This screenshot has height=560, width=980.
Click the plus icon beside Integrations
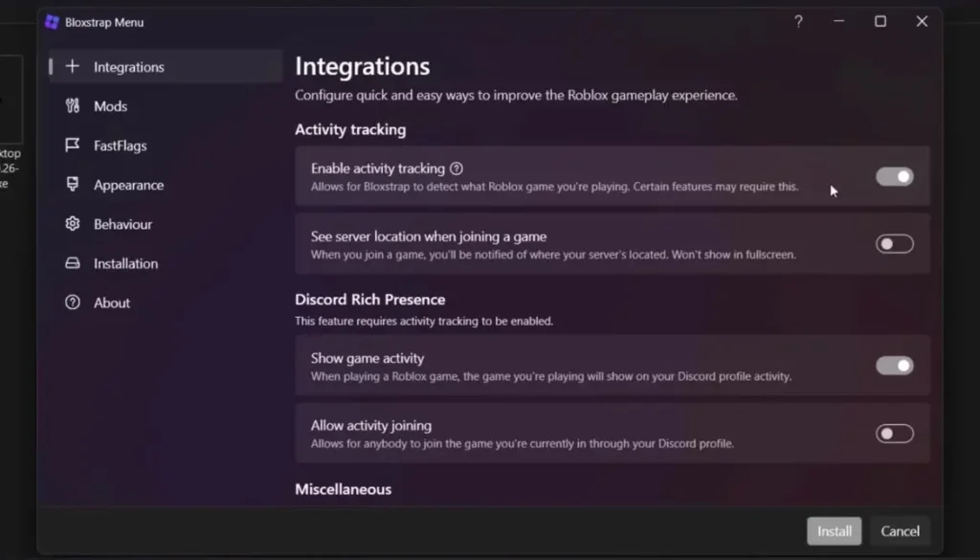(73, 66)
